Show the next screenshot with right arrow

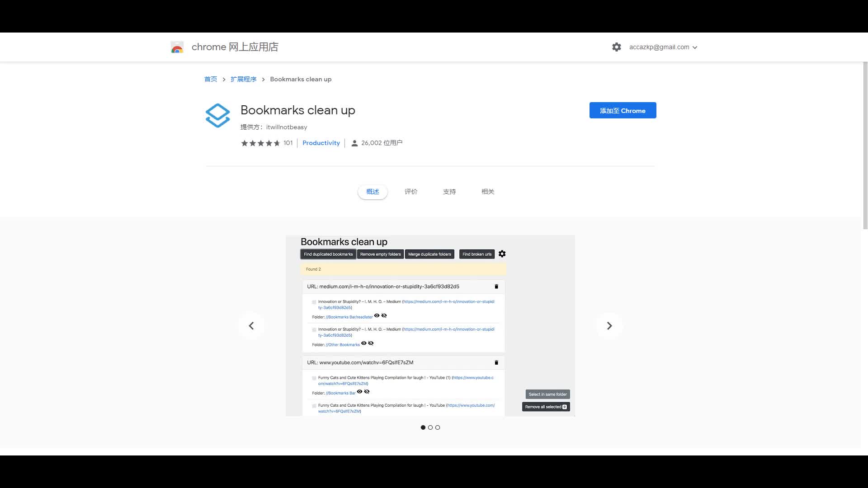tap(609, 326)
